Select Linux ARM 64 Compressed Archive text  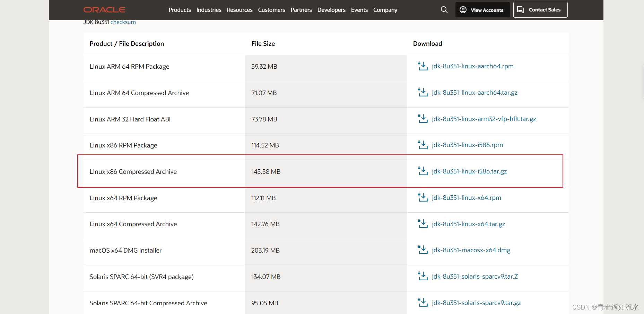click(x=139, y=93)
